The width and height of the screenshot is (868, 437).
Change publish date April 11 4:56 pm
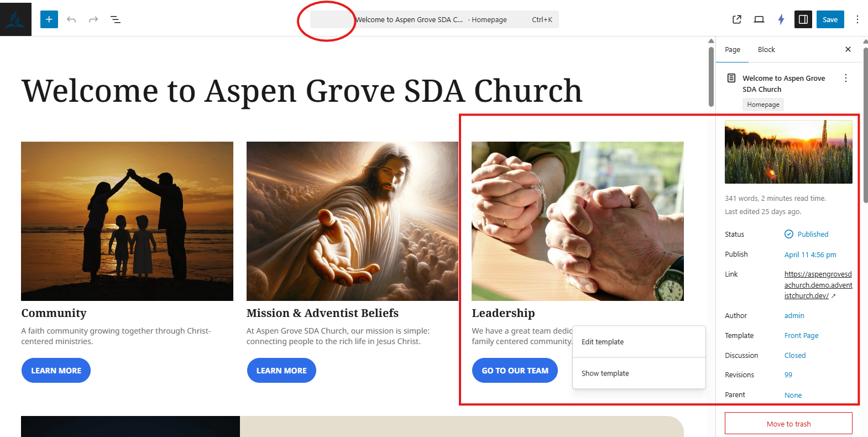(x=810, y=254)
